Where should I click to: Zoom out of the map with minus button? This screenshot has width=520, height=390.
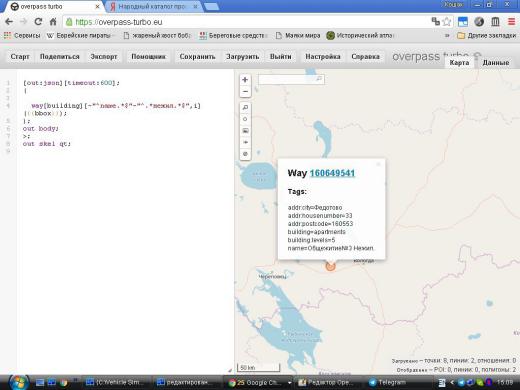[245, 91]
